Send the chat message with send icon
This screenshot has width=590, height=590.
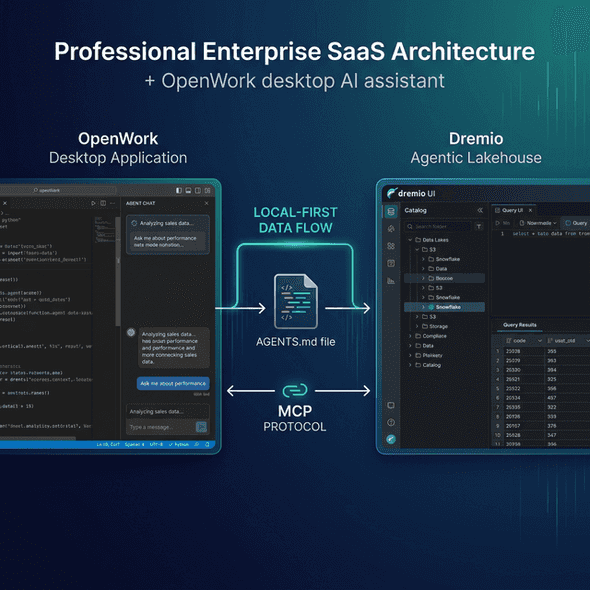coord(201,427)
